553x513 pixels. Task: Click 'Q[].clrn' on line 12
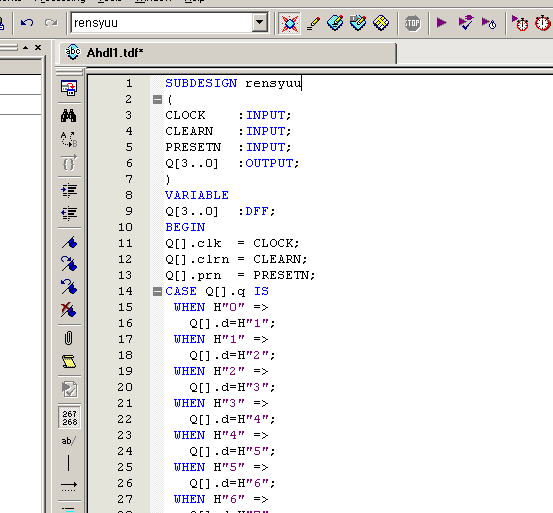pyautogui.click(x=197, y=259)
